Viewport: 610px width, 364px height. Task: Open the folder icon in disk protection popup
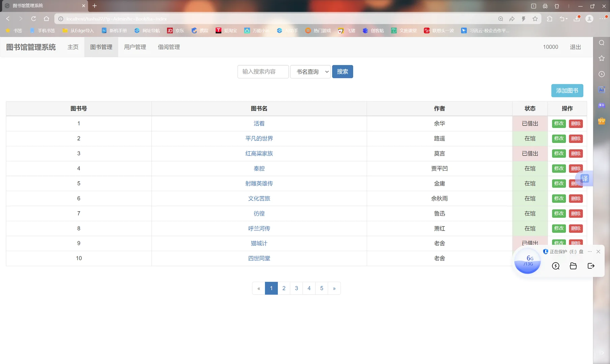pyautogui.click(x=573, y=266)
